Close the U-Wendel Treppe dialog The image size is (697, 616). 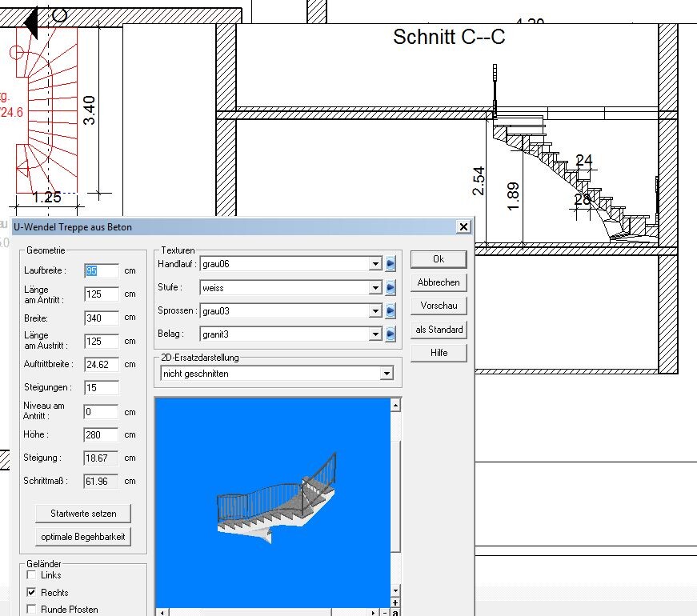click(463, 227)
